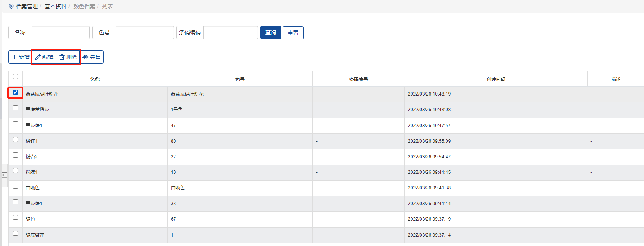Click the trash 删除 delete icon
This screenshot has width=644, height=246.
(62, 57)
